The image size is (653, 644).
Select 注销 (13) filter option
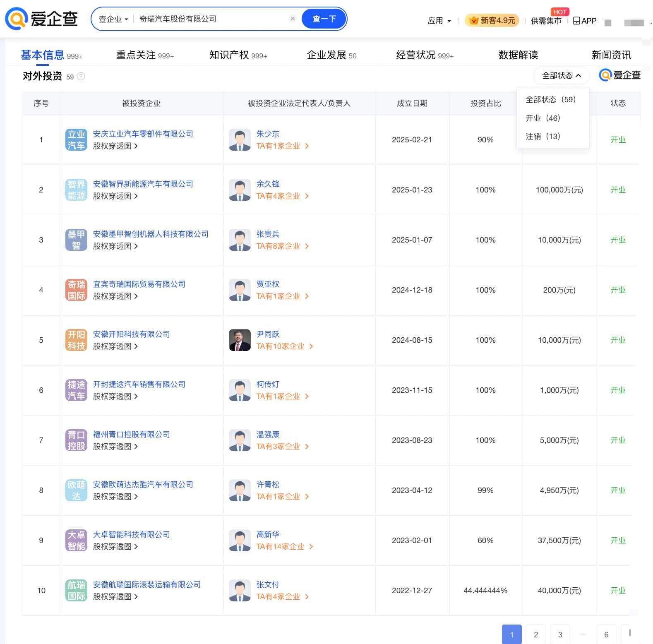click(x=543, y=136)
